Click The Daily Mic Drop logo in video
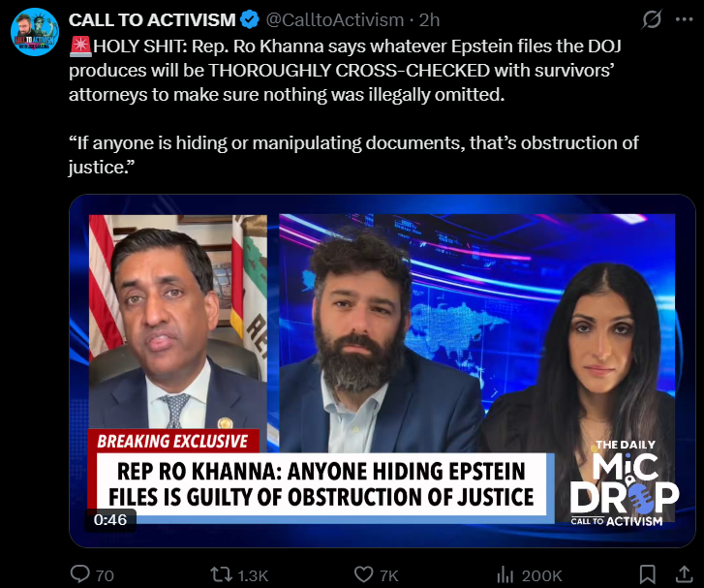The image size is (704, 588). (624, 483)
